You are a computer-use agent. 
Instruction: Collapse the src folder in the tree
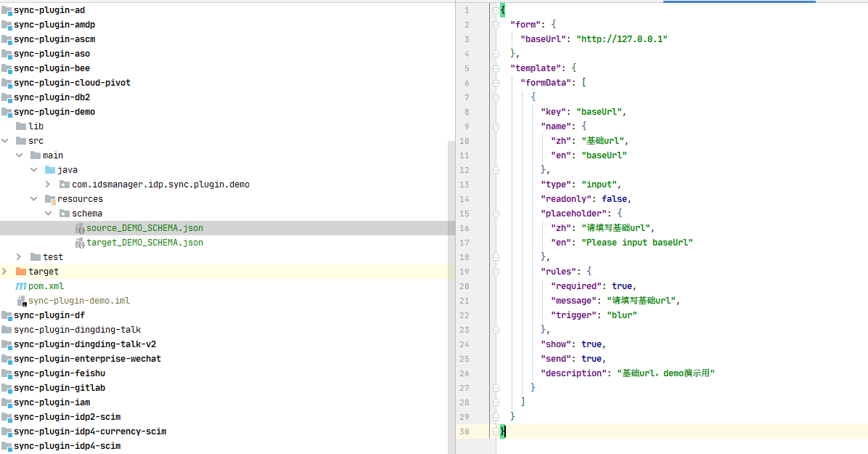[x=6, y=141]
